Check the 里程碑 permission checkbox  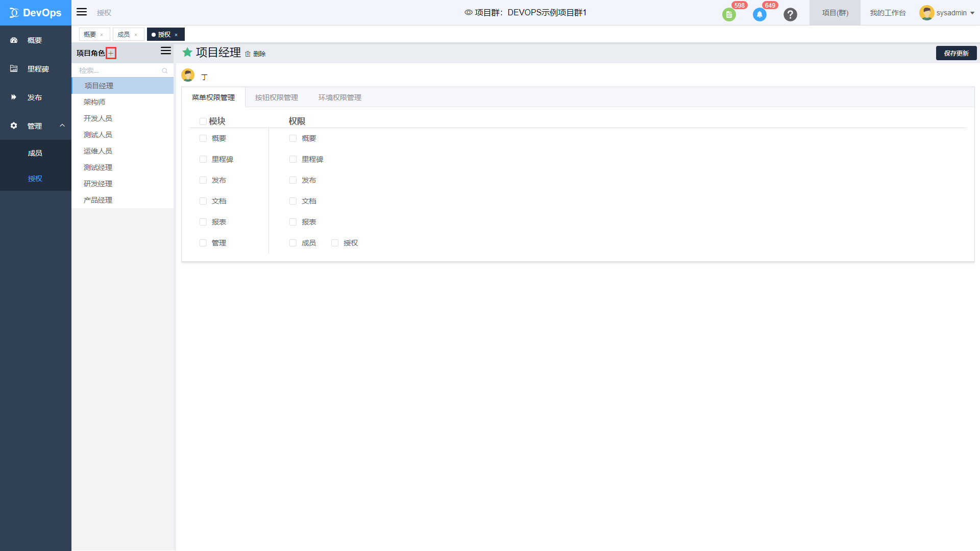(293, 159)
